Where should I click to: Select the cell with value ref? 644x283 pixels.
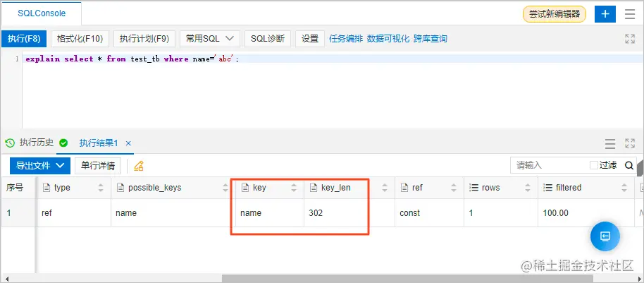tap(74, 213)
